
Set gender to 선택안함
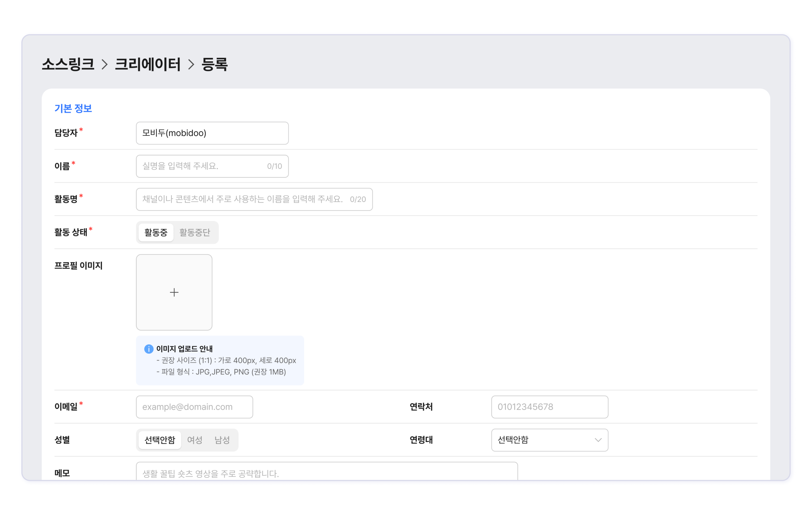pyautogui.click(x=160, y=440)
